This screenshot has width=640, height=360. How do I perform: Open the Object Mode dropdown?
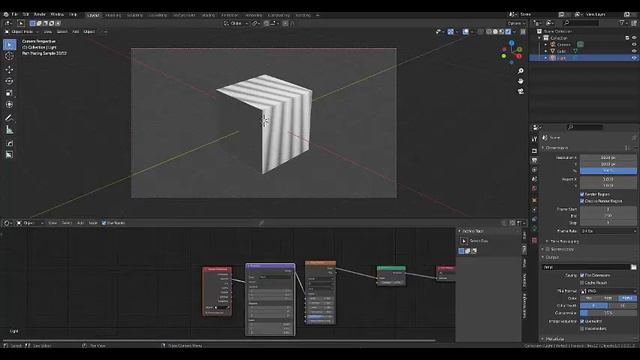[x=21, y=31]
